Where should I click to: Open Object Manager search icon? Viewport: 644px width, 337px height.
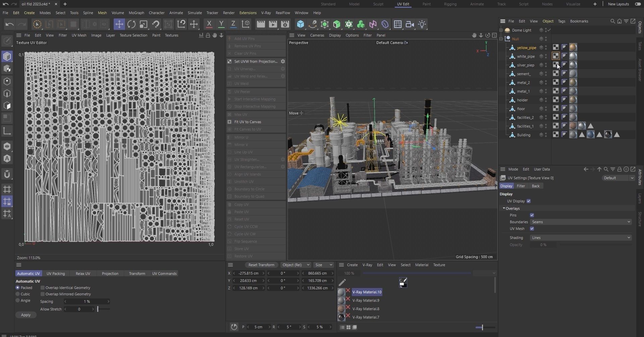point(612,21)
